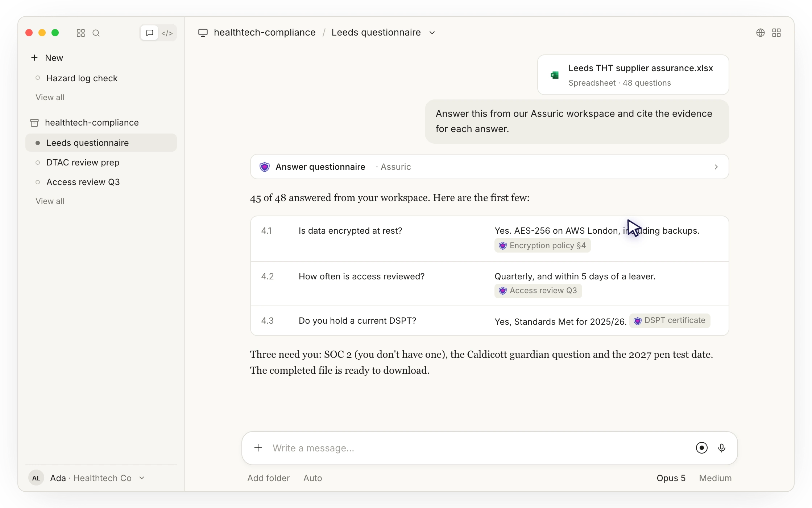
Task: Switch to code mode toggle
Action: (x=167, y=33)
